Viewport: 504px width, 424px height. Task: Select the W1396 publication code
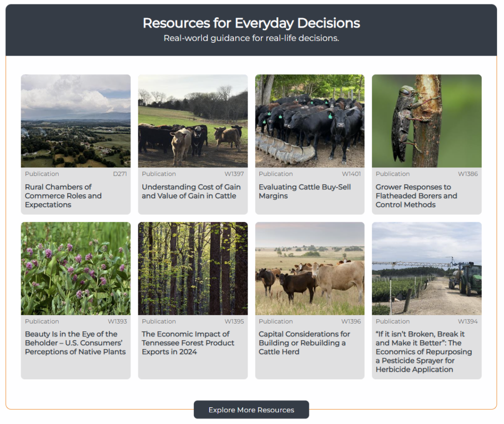click(x=351, y=322)
